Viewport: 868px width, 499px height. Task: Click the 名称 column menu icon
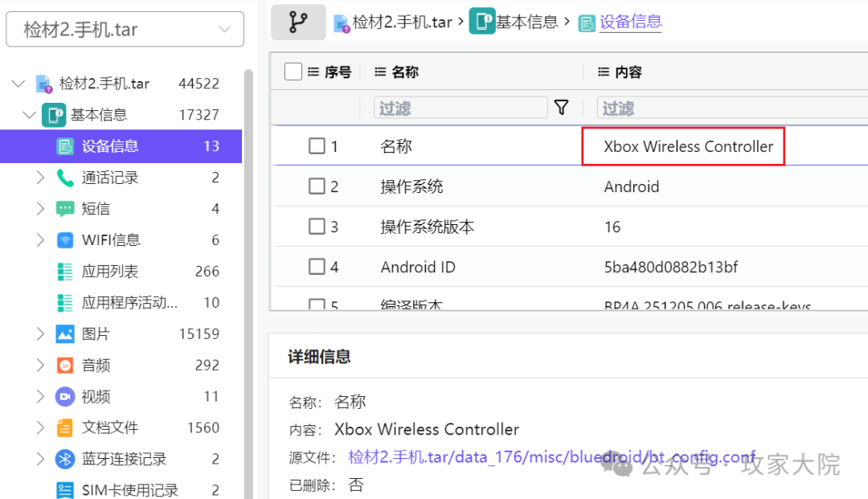coord(379,72)
